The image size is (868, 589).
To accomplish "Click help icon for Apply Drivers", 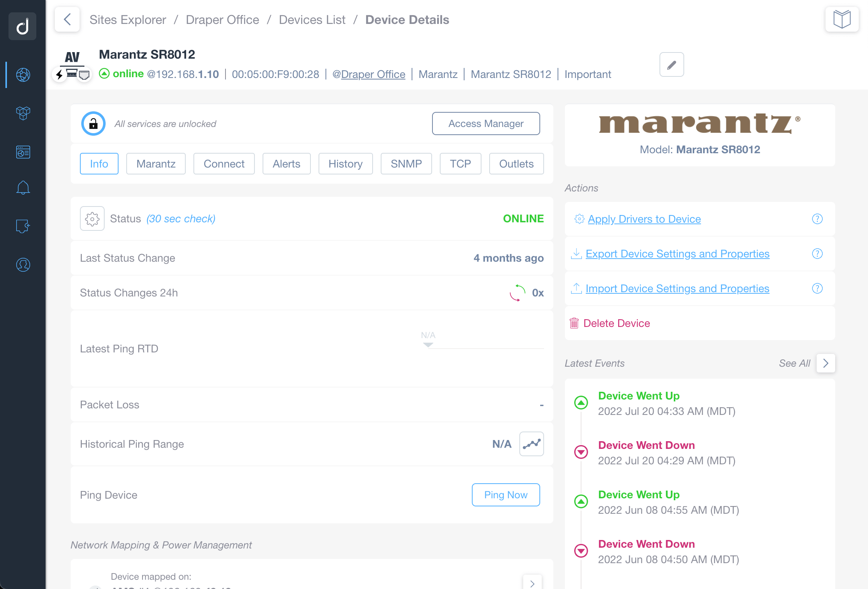I will (817, 219).
